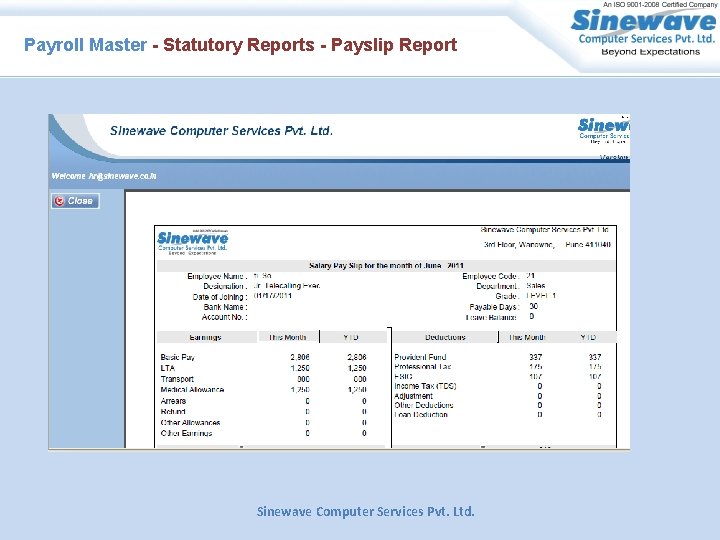Click 'Salary Pay Slip for the month of June' heading
720x540 pixels.
(386, 265)
